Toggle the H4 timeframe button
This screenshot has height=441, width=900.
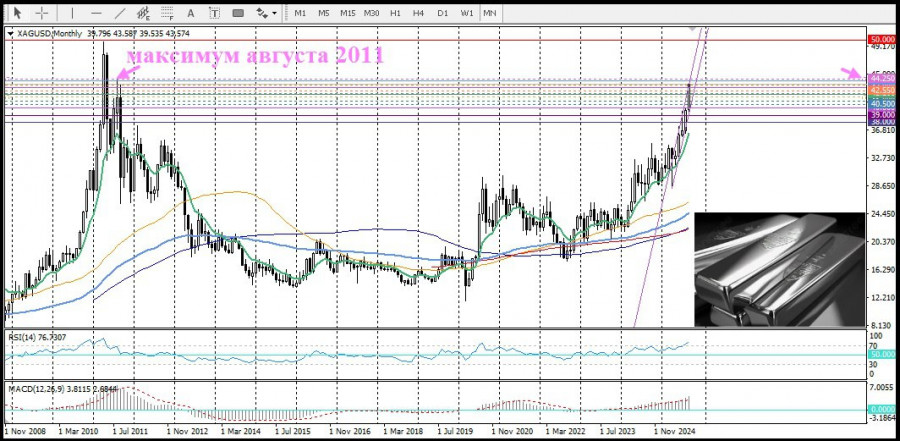tap(418, 13)
